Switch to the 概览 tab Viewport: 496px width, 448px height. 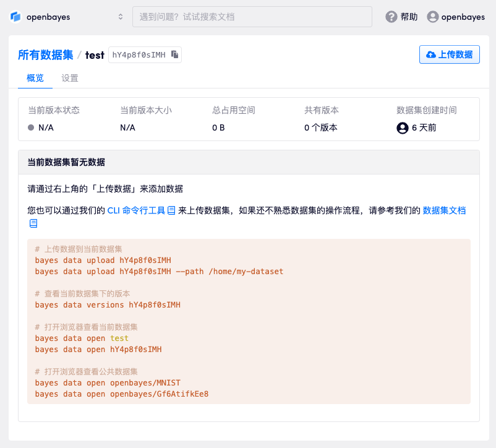35,78
